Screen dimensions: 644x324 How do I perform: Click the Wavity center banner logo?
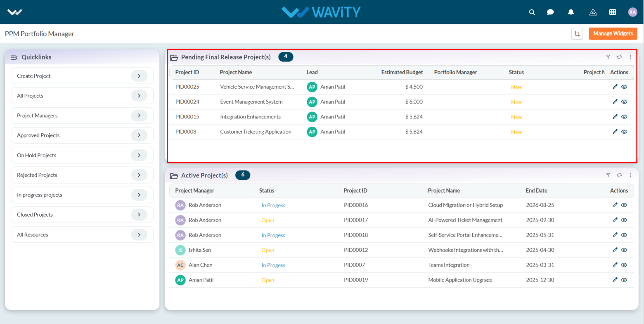(321, 12)
